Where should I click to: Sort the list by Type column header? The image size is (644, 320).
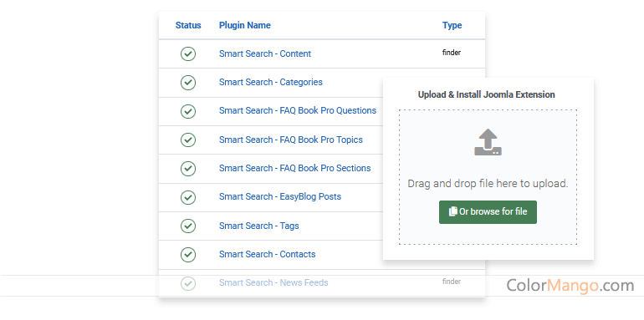pyautogui.click(x=452, y=25)
